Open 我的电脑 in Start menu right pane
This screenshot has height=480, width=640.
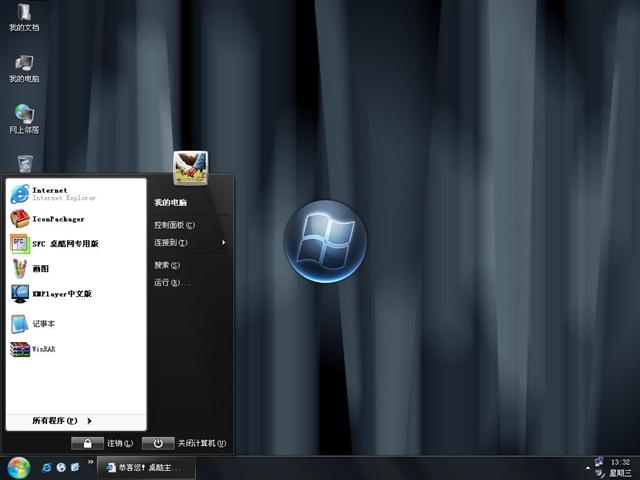(x=170, y=202)
